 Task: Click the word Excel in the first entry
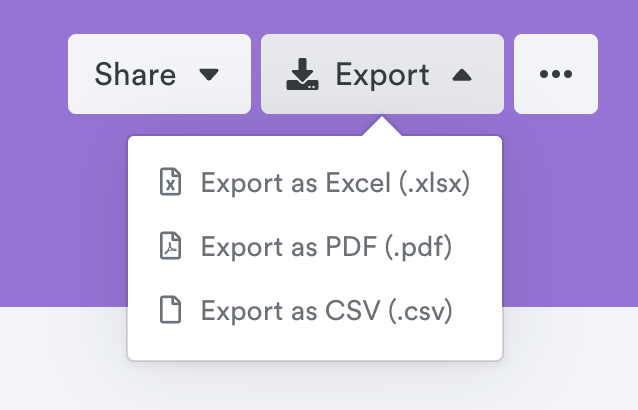358,182
